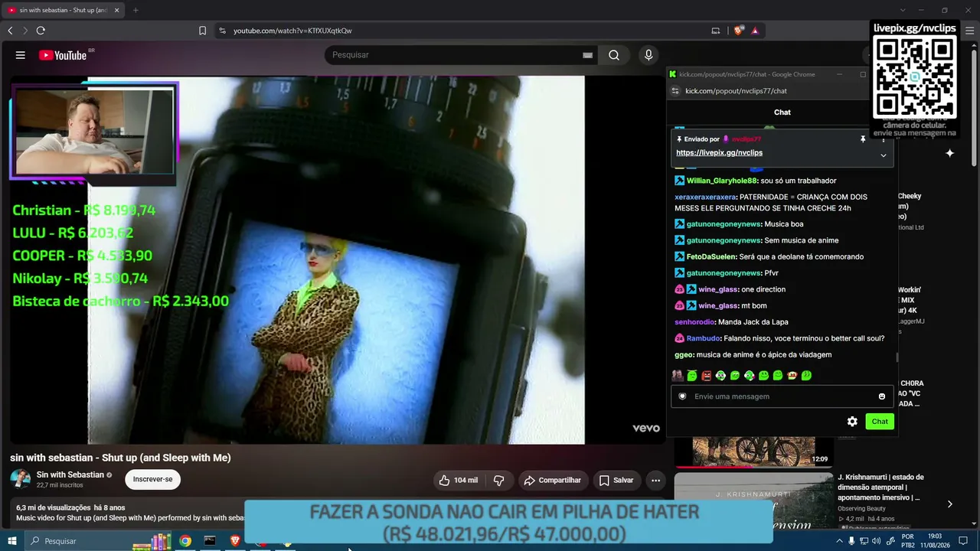Image resolution: width=980 pixels, height=551 pixels.
Task: Go to the YouTube home logo
Action: click(x=63, y=55)
